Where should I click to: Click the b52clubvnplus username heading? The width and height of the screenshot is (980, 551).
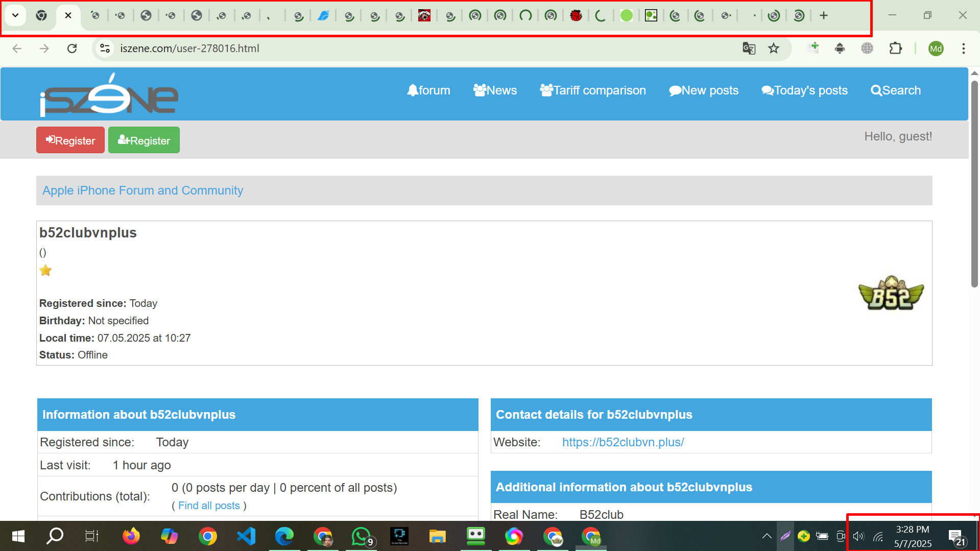coord(88,233)
